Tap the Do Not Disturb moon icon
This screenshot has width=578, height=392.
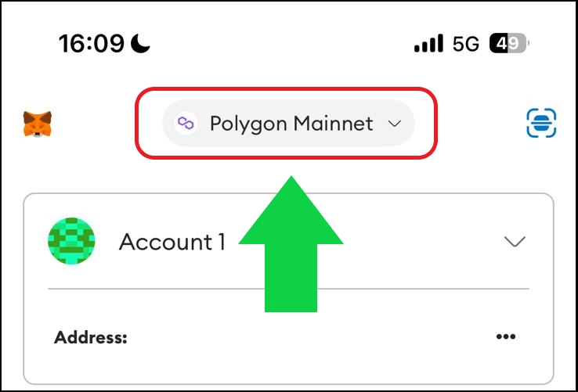(140, 44)
